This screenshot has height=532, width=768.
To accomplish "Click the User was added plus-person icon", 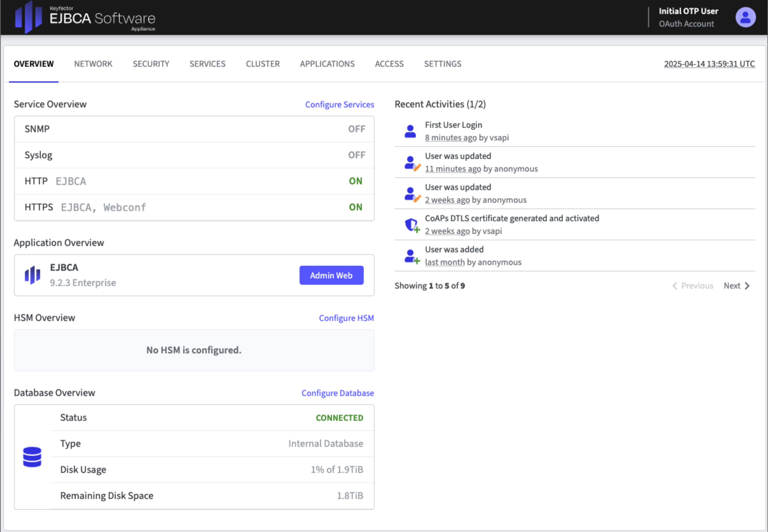I will 412,256.
